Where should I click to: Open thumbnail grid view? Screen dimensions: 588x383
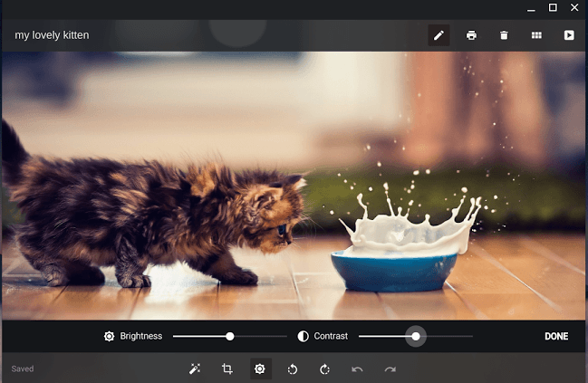[x=536, y=35]
